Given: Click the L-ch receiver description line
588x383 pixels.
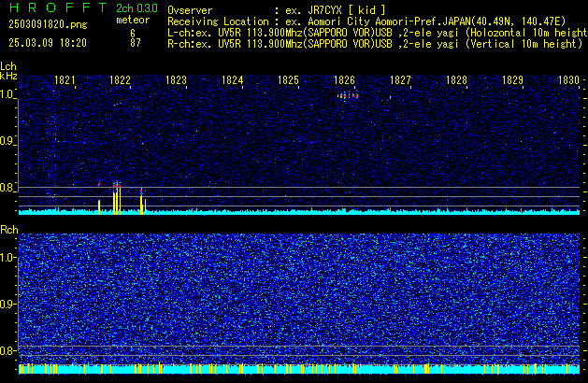Looking at the screenshot, I should click(x=378, y=33).
